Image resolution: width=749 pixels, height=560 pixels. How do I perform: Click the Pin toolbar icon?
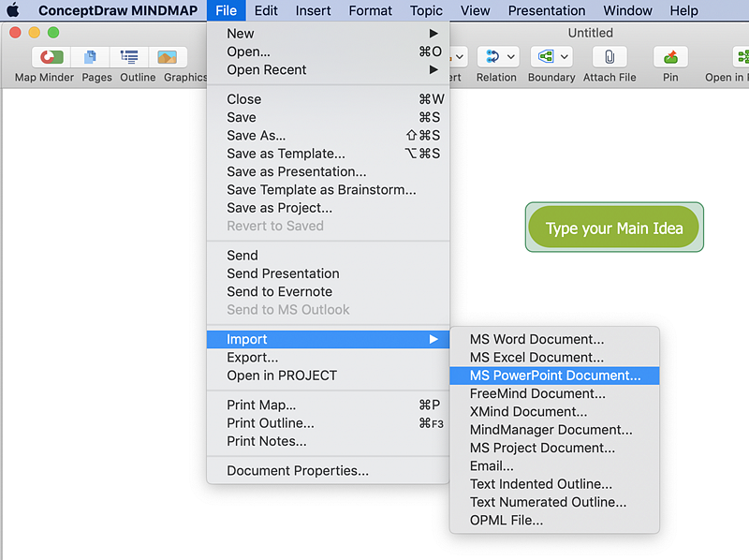click(x=670, y=57)
